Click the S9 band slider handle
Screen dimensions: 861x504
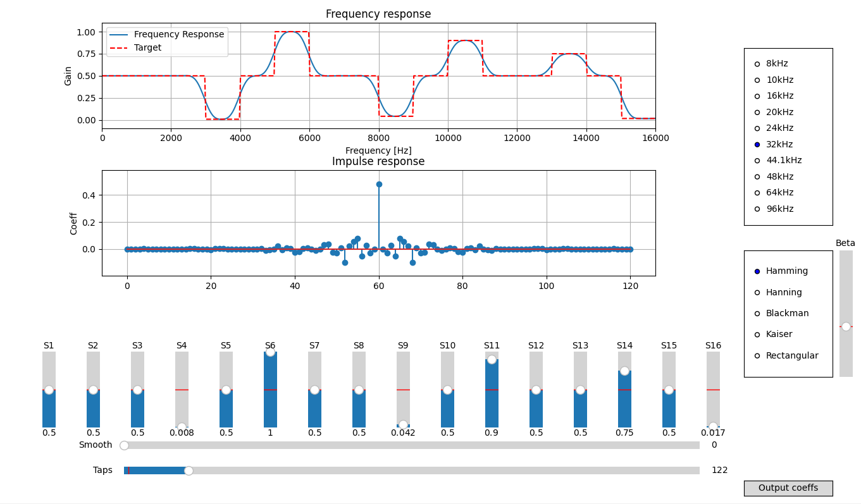click(403, 424)
